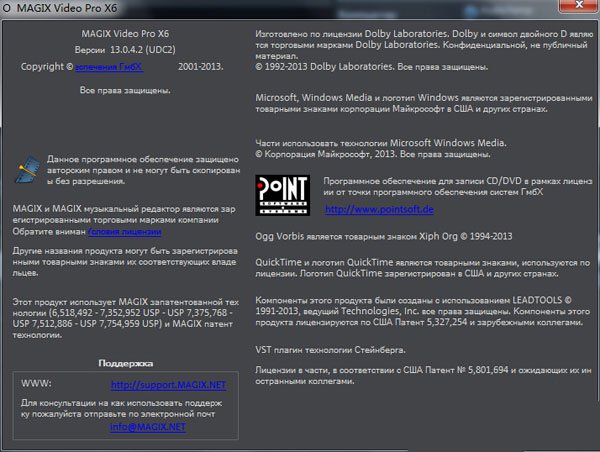This screenshot has height=452, width=600.
Task: Open the license conditions link
Action: (x=125, y=232)
